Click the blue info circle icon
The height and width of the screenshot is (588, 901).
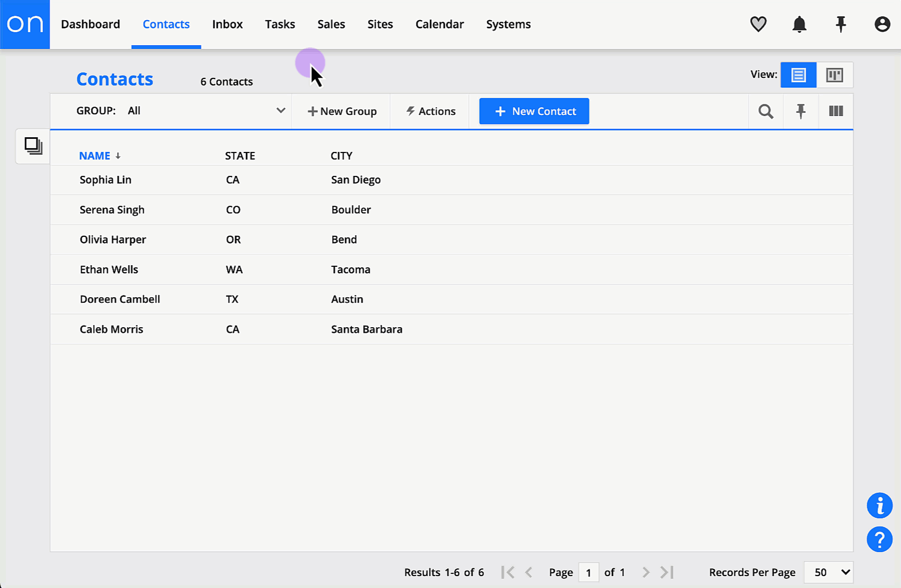879,506
